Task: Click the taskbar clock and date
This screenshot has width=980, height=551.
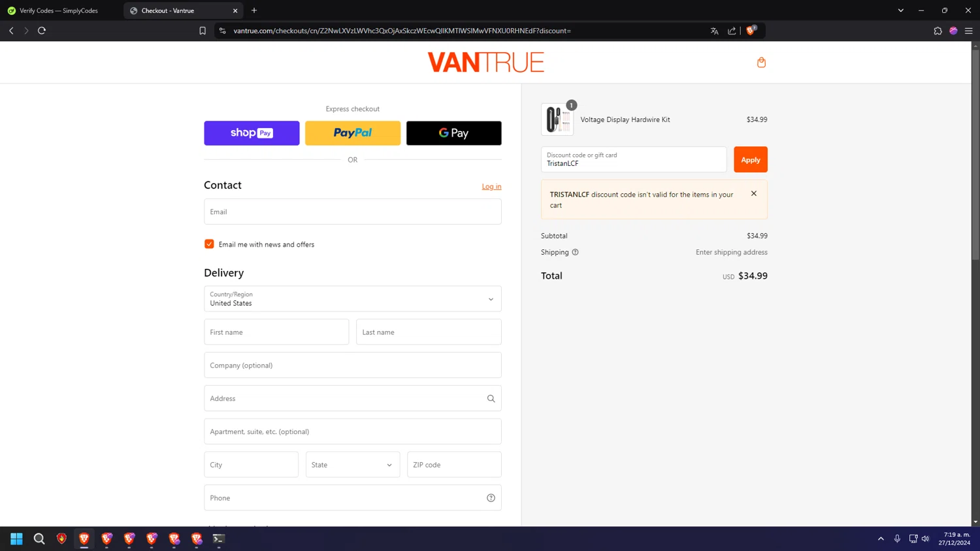Action: click(x=955, y=539)
